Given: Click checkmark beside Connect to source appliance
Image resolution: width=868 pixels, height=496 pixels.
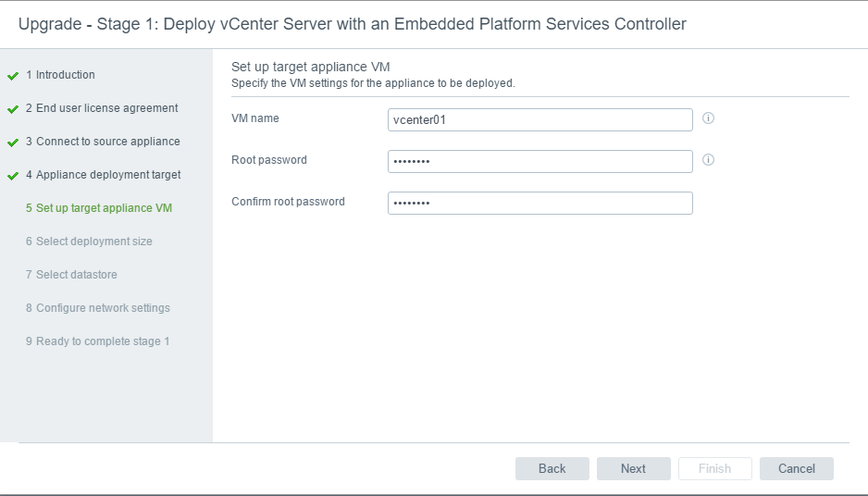Looking at the screenshot, I should point(13,143).
